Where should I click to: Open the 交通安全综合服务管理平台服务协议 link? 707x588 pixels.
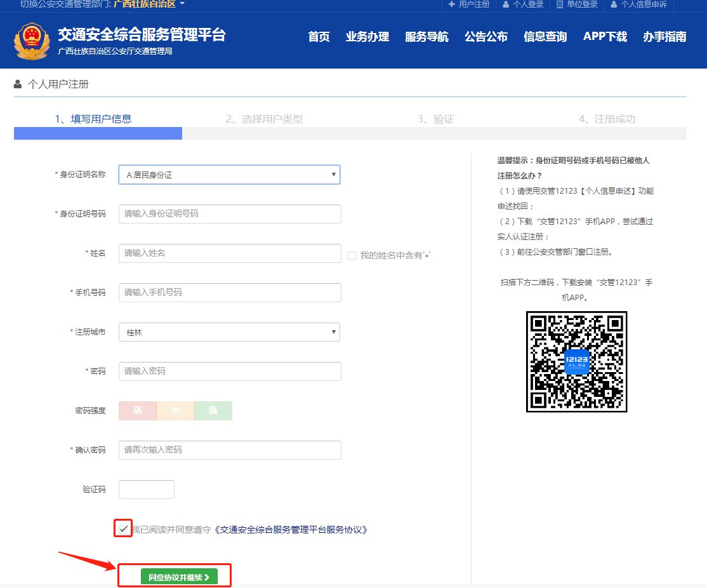(291, 530)
